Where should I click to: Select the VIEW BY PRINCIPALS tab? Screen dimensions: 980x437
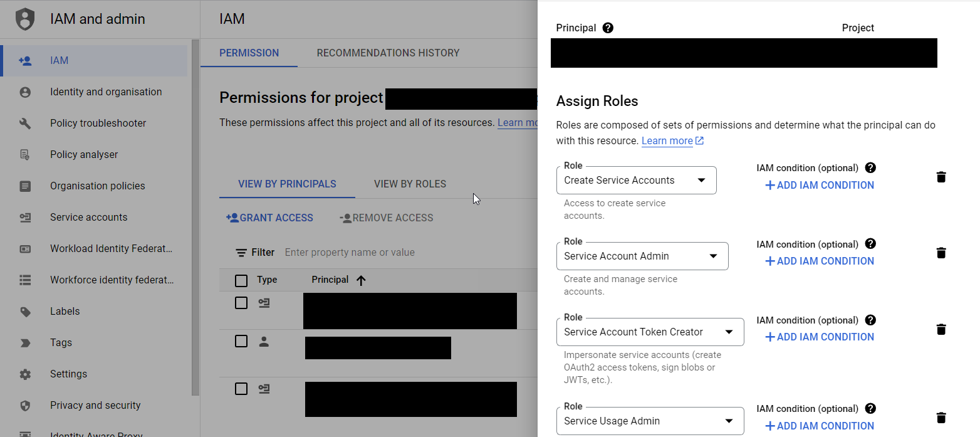coord(287,184)
